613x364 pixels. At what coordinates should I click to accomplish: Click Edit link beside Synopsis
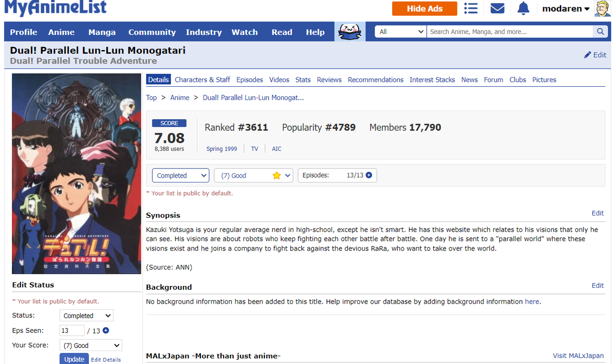[598, 213]
